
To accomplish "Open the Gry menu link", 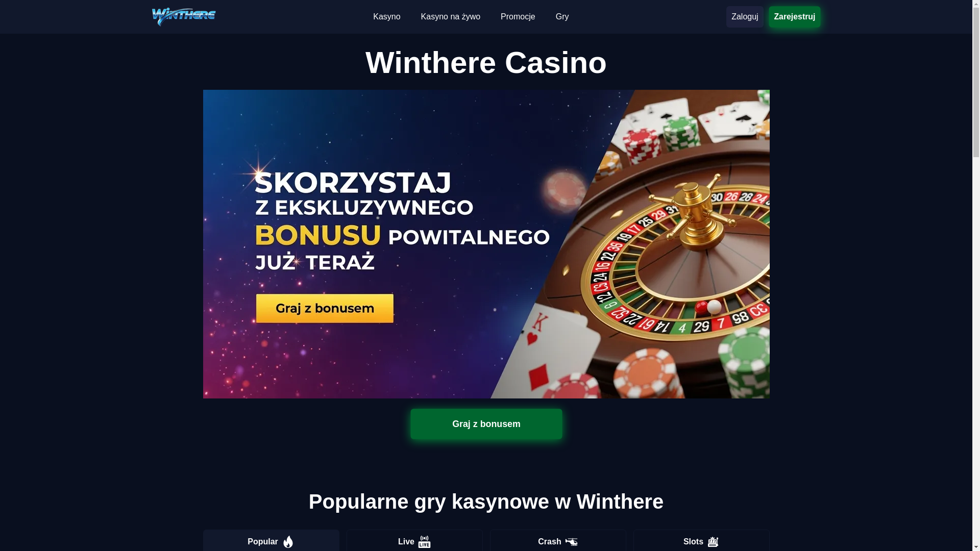I will click(562, 17).
